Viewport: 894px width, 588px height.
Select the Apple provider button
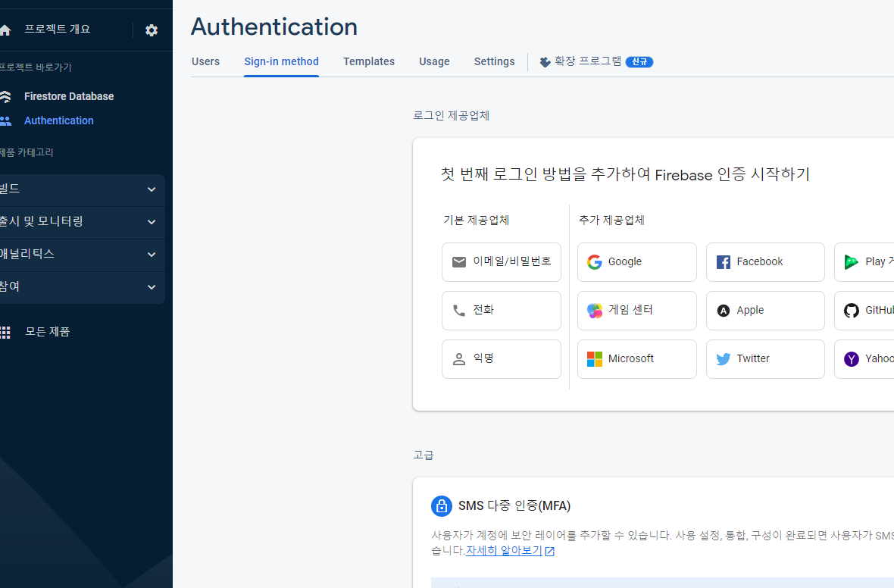[766, 311]
